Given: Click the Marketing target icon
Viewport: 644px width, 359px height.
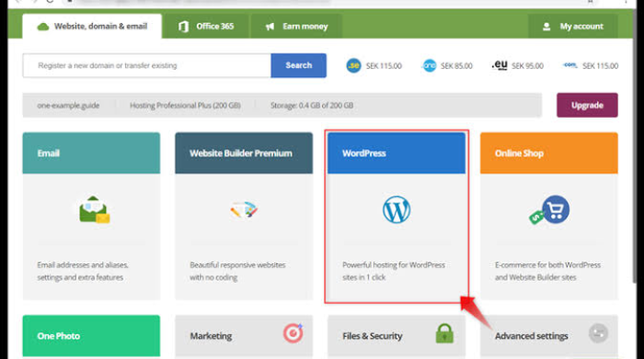Looking at the screenshot, I should point(293,333).
